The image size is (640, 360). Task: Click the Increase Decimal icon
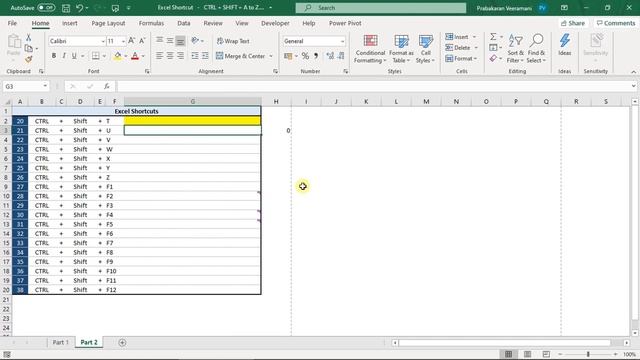[330, 56]
